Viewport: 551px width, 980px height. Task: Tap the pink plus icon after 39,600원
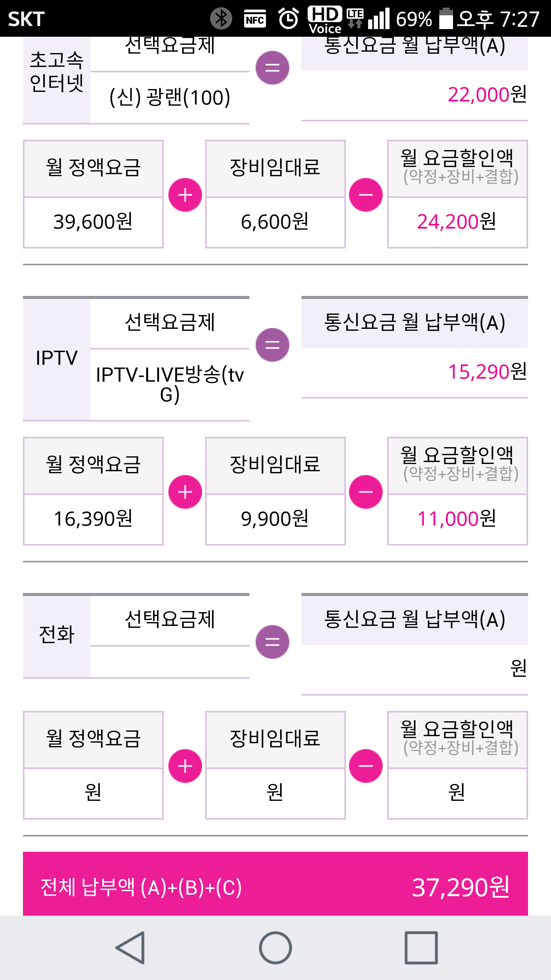pos(185,195)
